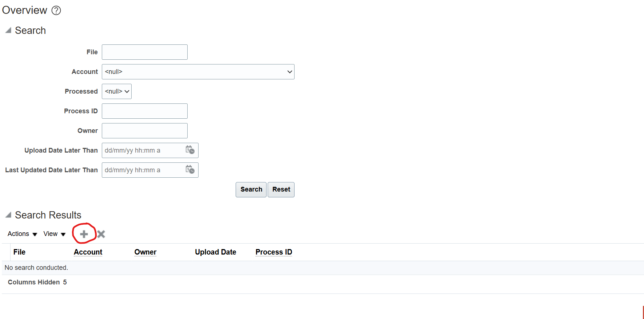
Task: Sort results by the Account column
Action: 88,252
